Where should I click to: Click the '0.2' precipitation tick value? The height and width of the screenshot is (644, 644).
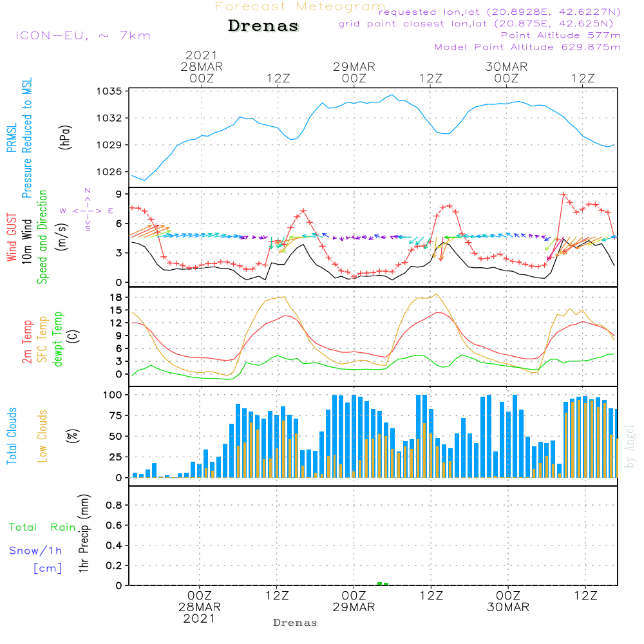(x=114, y=565)
